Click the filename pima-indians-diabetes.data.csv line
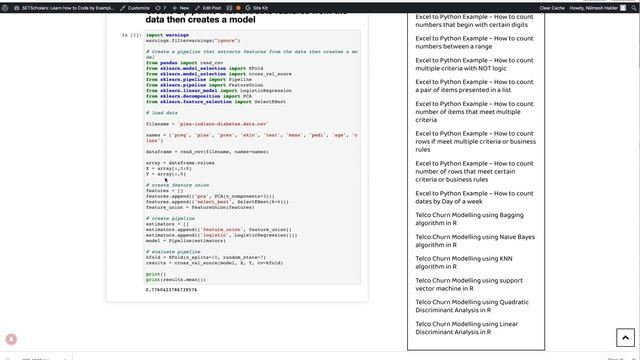This screenshot has height=360, width=640. [207, 124]
